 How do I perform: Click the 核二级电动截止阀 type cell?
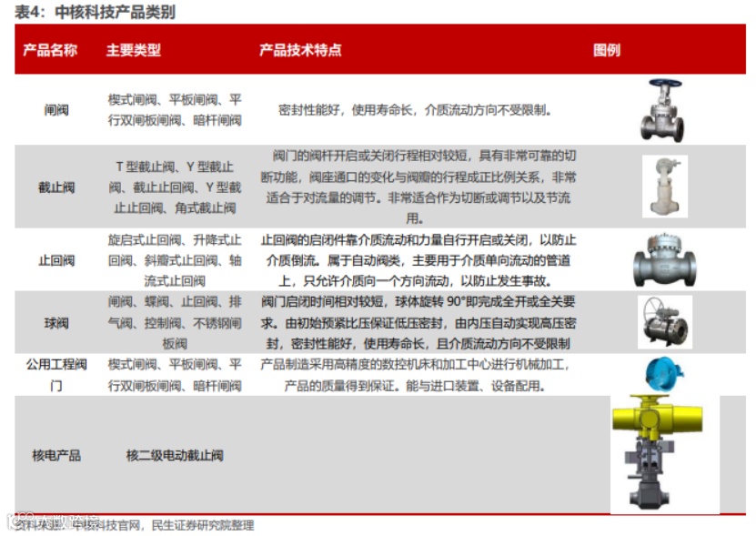[x=175, y=455]
